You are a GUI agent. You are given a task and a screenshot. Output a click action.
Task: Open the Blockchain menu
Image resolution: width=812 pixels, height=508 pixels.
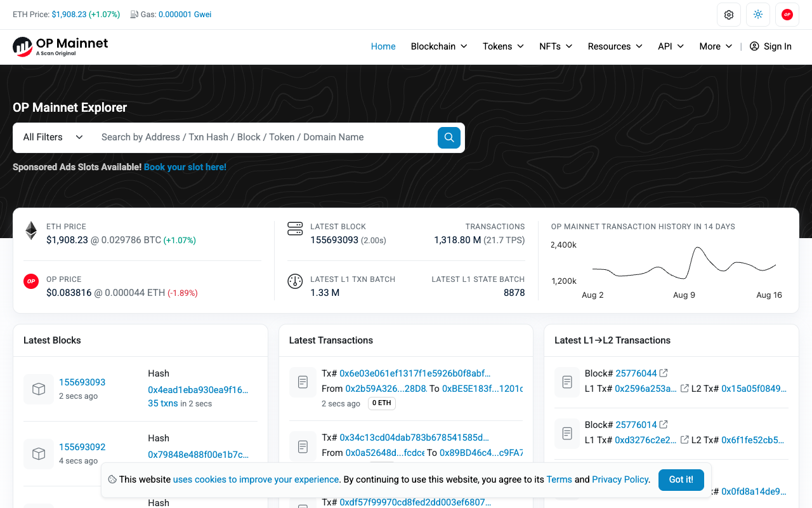[x=439, y=46]
